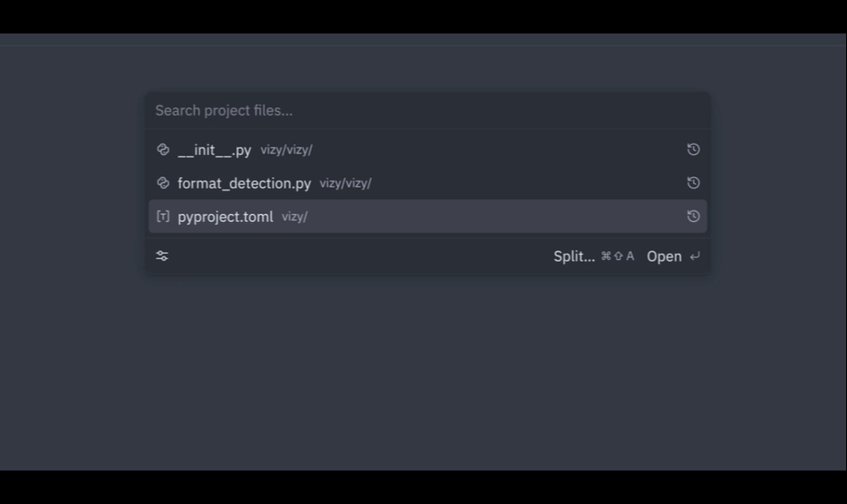Image resolution: width=847 pixels, height=504 pixels.
Task: Click the TOML file icon beside pyproject.toml
Action: [x=162, y=217]
